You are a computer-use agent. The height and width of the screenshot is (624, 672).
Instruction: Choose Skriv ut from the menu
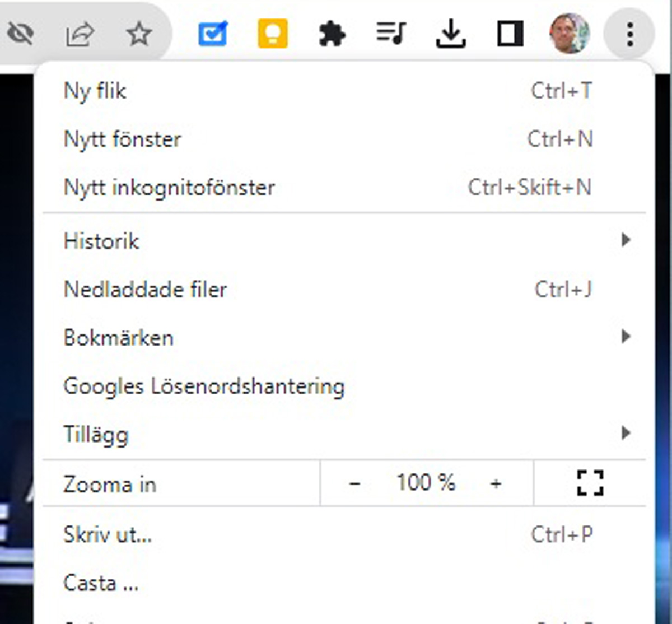click(108, 534)
